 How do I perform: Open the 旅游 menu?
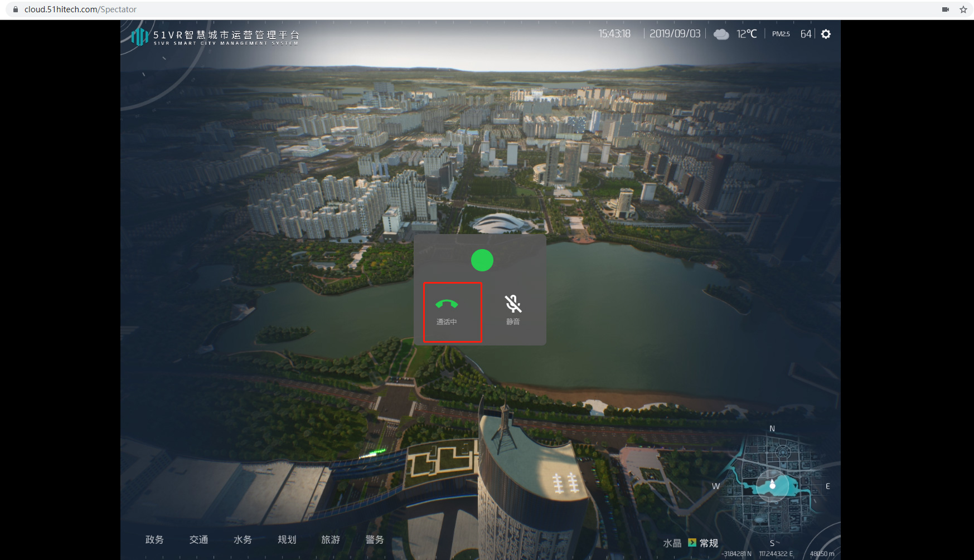(331, 539)
